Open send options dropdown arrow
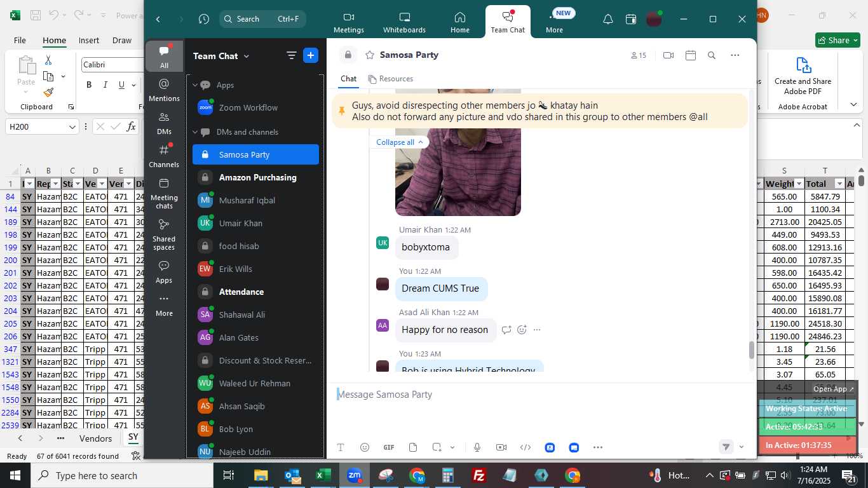Screen dimensions: 868x488 click(741, 447)
